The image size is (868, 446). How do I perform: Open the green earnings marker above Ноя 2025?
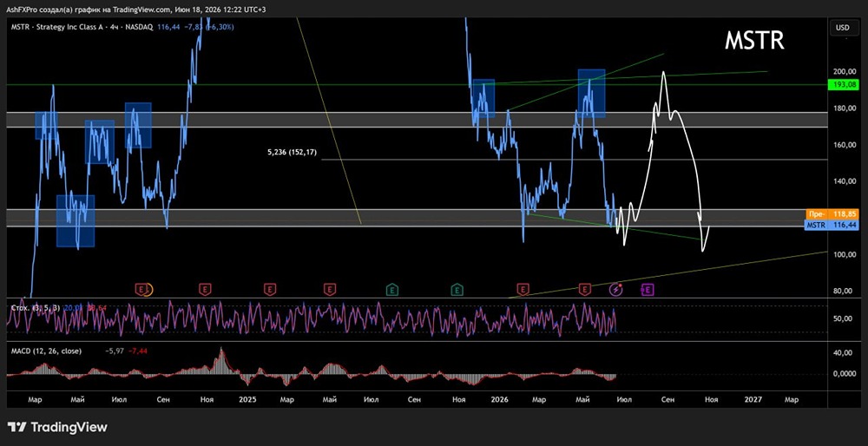457,289
